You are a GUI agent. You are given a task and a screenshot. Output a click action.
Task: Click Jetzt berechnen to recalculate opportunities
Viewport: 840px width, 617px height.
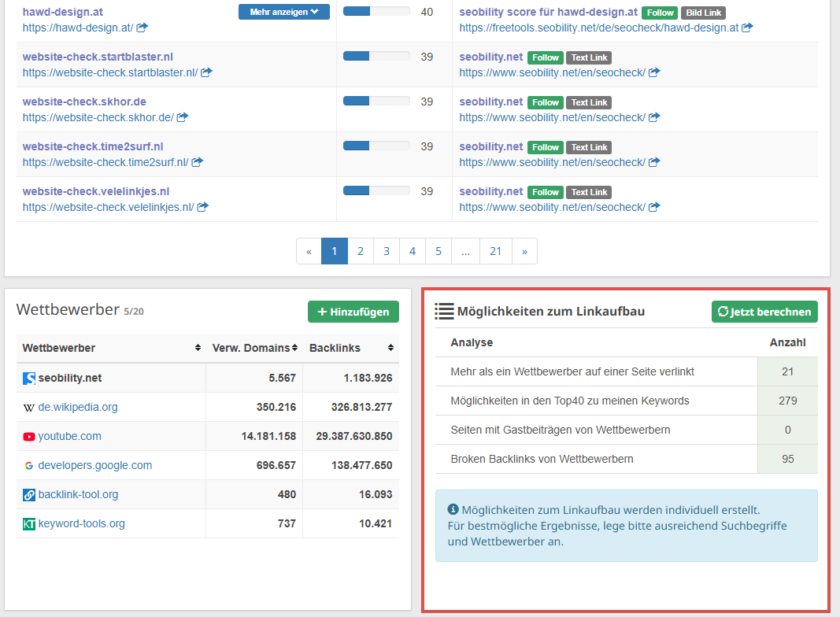(x=764, y=312)
